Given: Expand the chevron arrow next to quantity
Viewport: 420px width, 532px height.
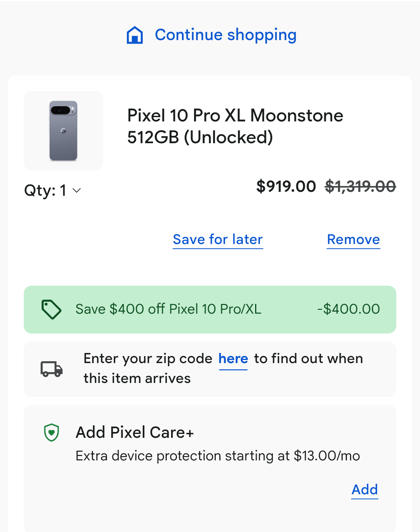Looking at the screenshot, I should point(77,191).
